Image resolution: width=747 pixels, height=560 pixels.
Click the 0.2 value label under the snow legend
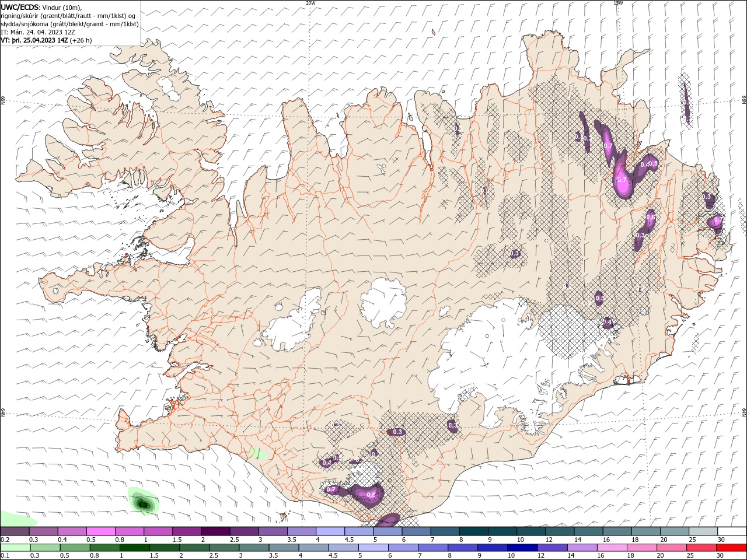5,540
